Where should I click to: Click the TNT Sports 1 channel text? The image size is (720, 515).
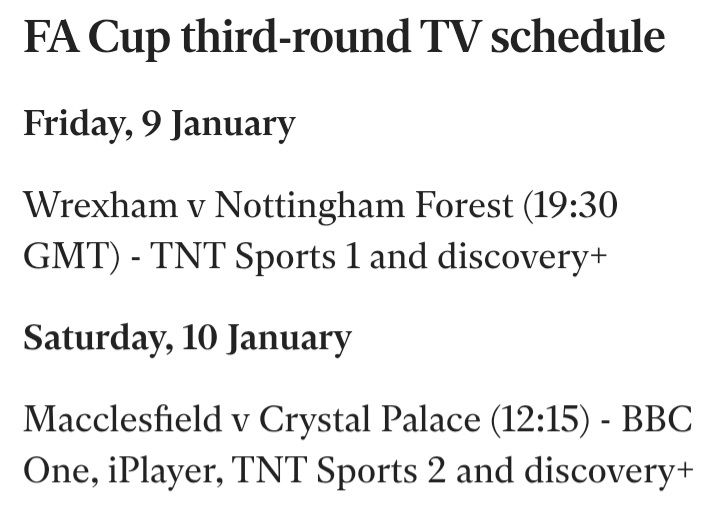click(255, 258)
